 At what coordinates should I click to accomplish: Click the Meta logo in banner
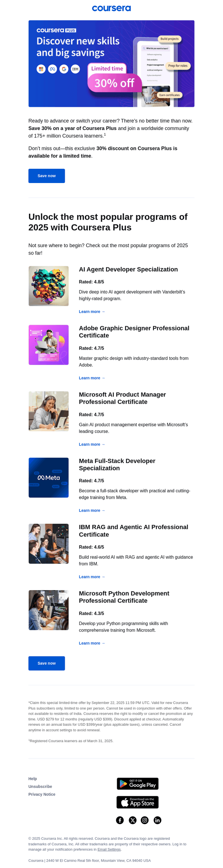coord(52,69)
